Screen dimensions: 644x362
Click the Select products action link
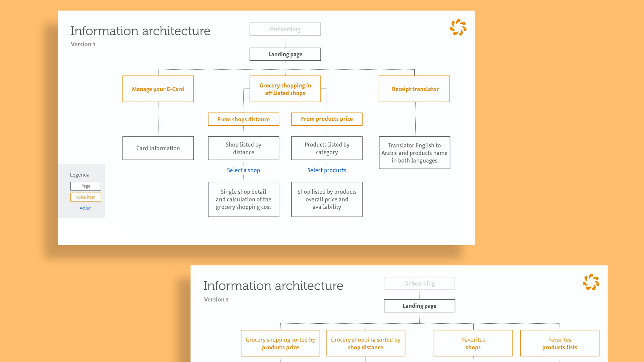(x=327, y=170)
